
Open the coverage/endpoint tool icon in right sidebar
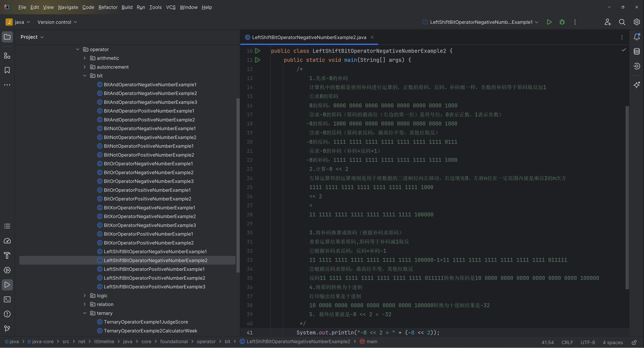tap(636, 66)
